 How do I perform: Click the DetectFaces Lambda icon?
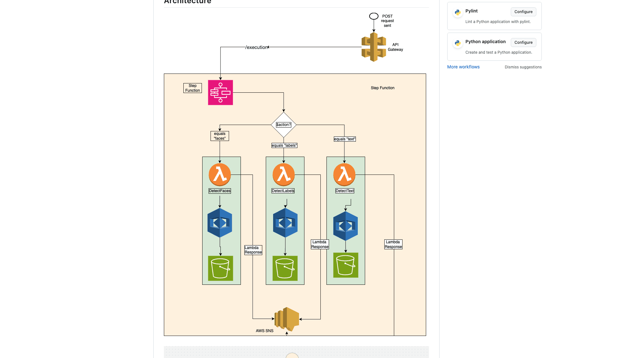pyautogui.click(x=220, y=175)
